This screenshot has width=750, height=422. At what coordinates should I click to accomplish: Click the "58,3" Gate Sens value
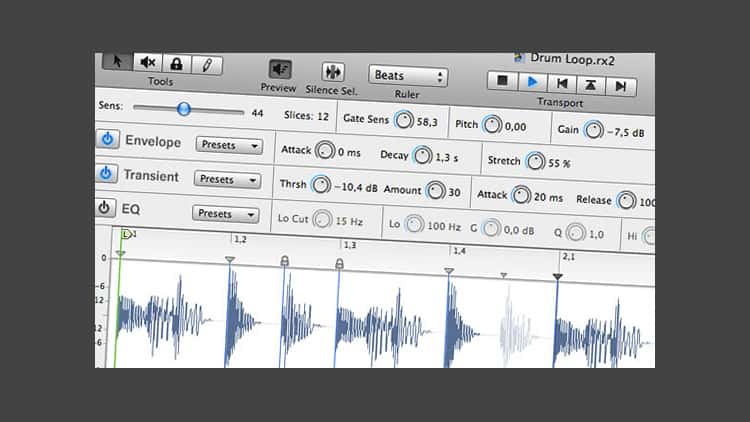(427, 122)
